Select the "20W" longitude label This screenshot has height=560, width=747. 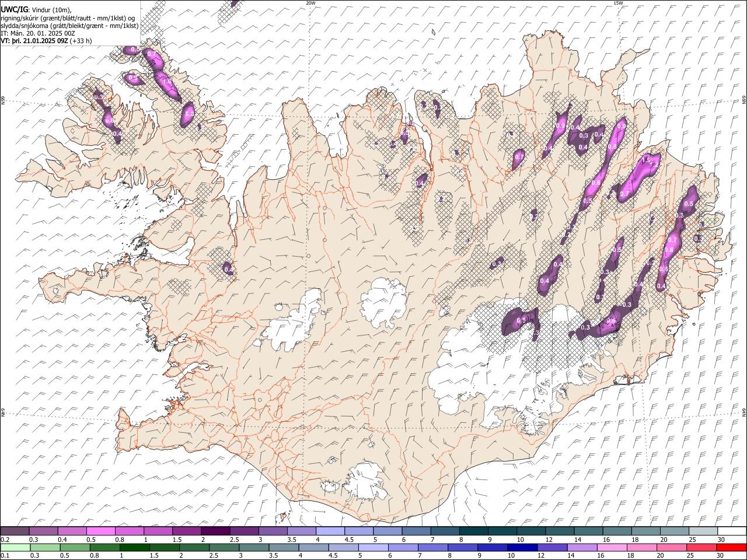(x=310, y=3)
